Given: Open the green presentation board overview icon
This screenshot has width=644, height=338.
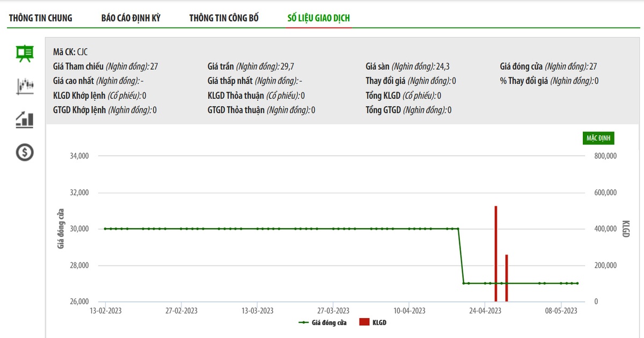Looking at the screenshot, I should click(25, 53).
